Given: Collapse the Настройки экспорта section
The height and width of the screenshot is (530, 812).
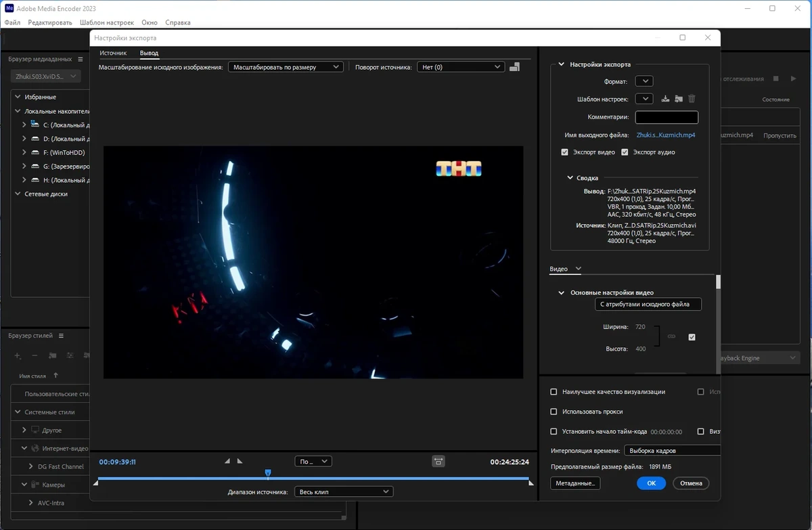Looking at the screenshot, I should coord(561,64).
